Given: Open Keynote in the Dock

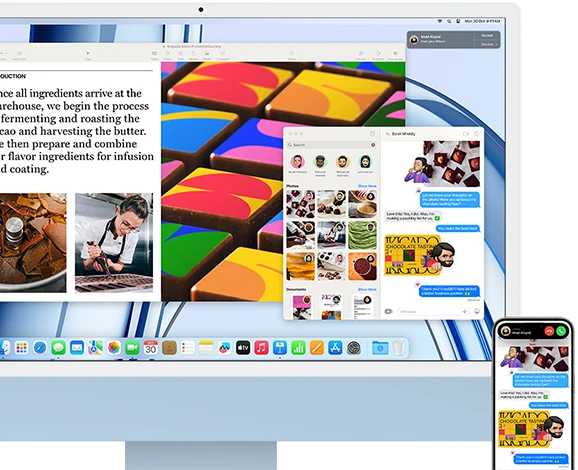Looking at the screenshot, I should (279, 348).
